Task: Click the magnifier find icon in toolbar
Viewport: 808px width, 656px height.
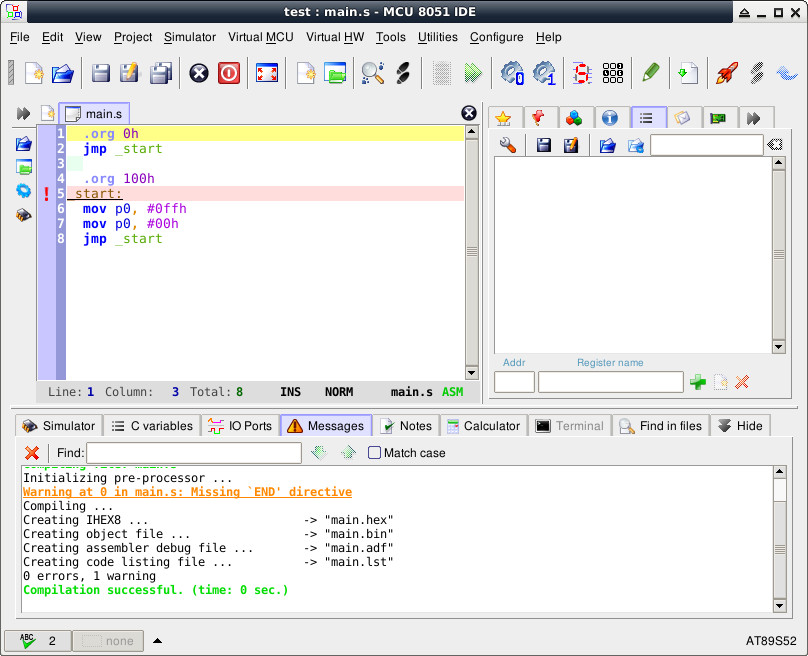Action: (x=372, y=73)
